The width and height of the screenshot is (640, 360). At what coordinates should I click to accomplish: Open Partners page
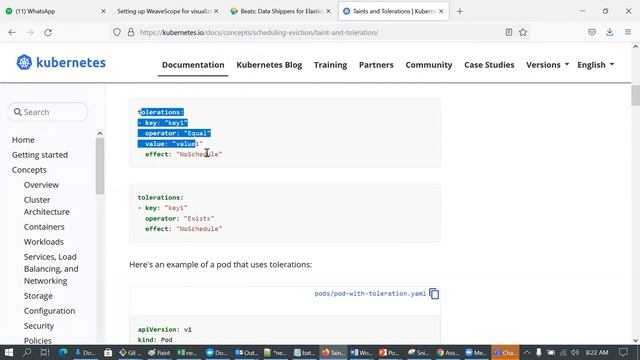pos(376,65)
